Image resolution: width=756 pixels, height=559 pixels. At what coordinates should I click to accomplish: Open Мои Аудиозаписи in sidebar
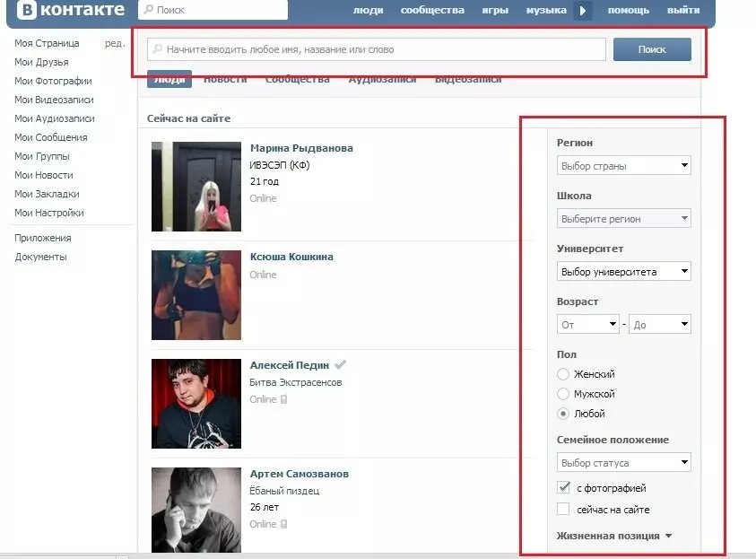pyautogui.click(x=55, y=118)
